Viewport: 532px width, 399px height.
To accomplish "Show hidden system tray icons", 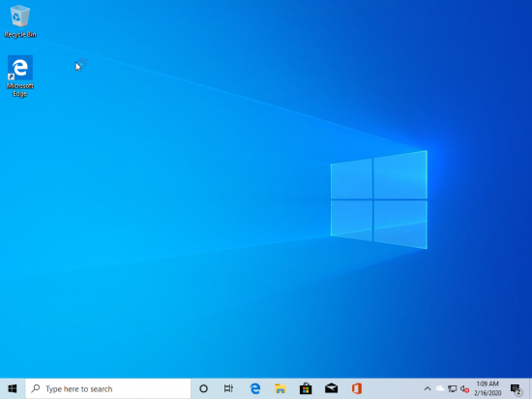I will [x=428, y=388].
